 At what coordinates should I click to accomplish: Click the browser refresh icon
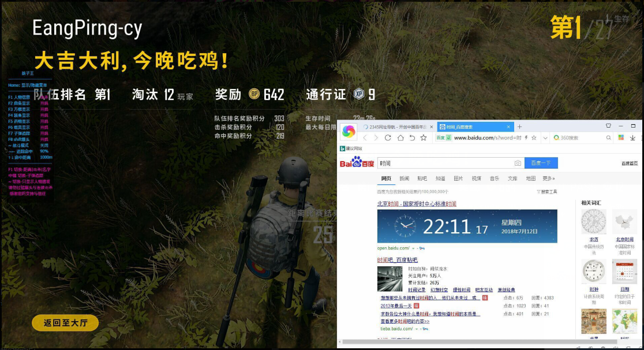tap(388, 138)
